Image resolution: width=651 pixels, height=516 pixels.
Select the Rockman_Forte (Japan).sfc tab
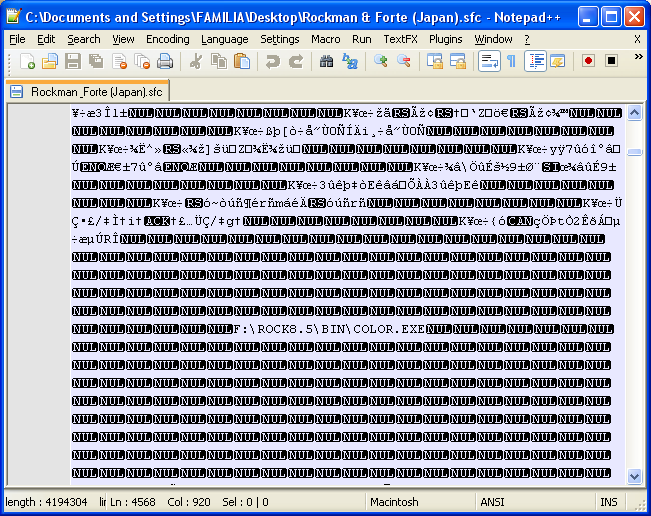click(88, 91)
